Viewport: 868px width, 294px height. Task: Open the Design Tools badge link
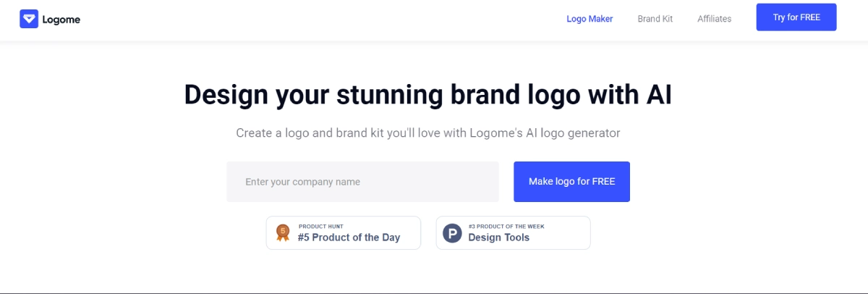coord(498,238)
